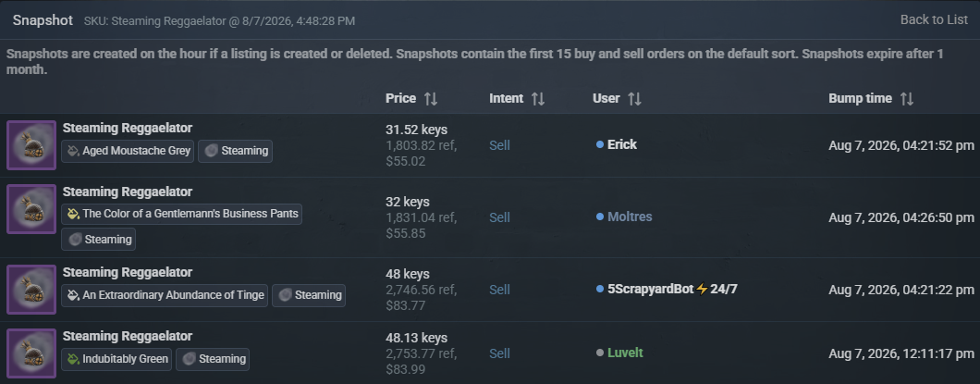Click Steaming effect tag on Erick's listing
The height and width of the screenshot is (384, 980).
(x=235, y=151)
